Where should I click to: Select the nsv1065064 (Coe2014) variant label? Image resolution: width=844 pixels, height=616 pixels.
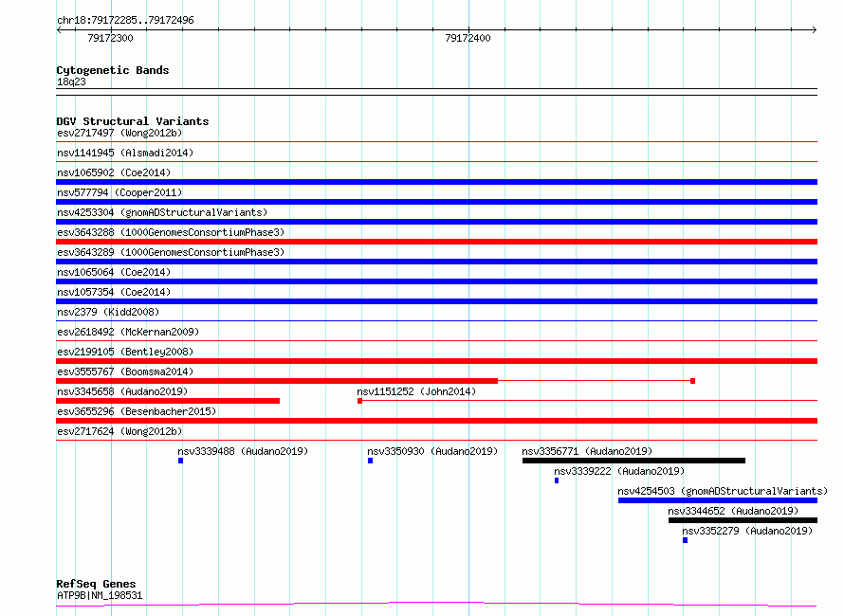point(114,272)
